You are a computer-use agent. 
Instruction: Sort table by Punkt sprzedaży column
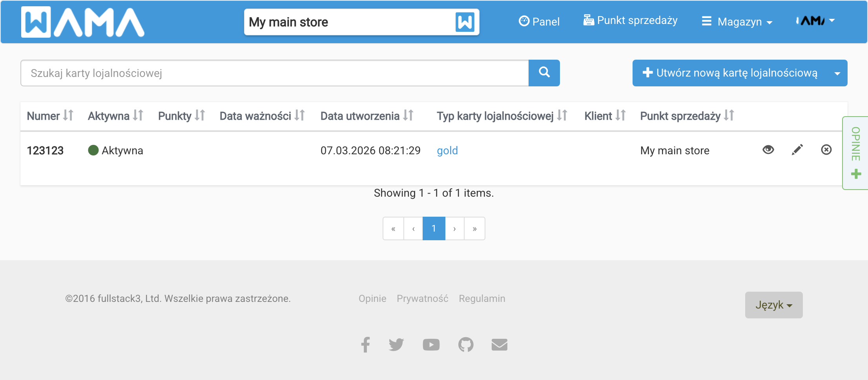pyautogui.click(x=687, y=116)
